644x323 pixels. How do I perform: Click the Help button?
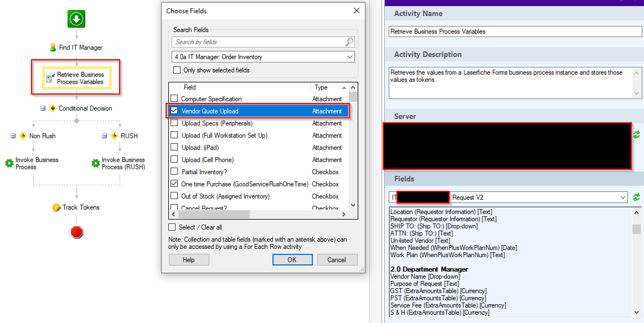click(188, 260)
